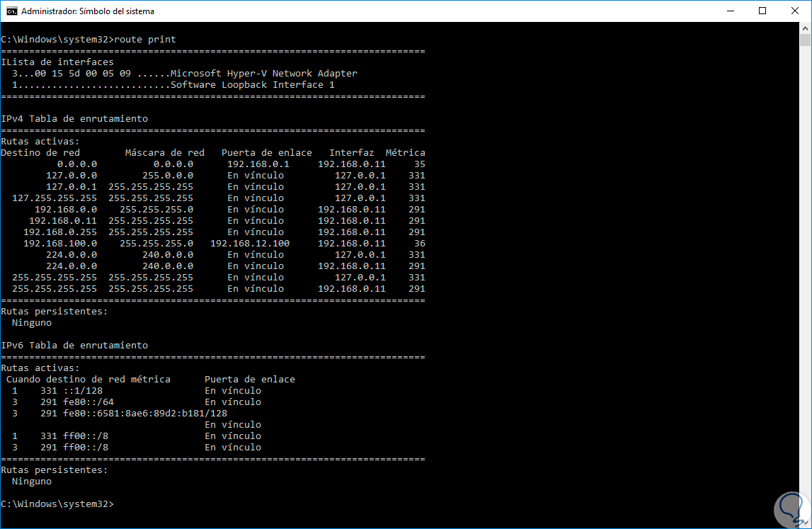The height and width of the screenshot is (529, 812).
Task: Click the Solvetic logo watermark
Action: pos(791,509)
